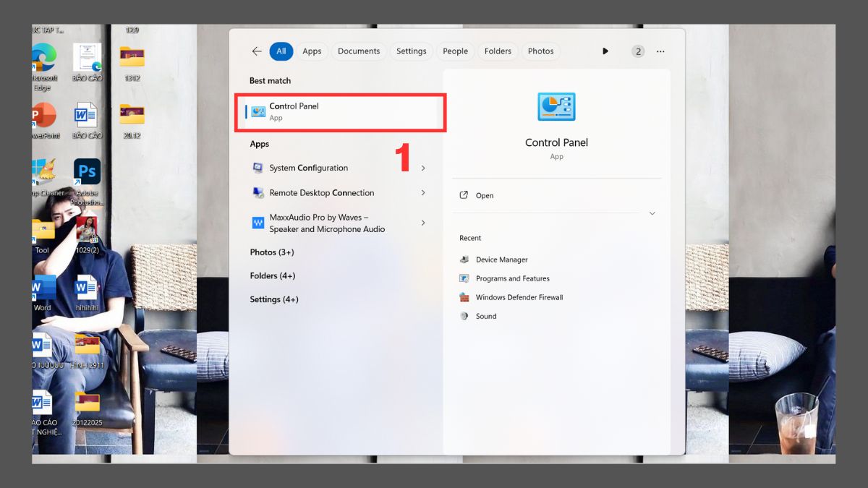
Task: Click the large Control Panel icon in details pane
Action: [556, 107]
